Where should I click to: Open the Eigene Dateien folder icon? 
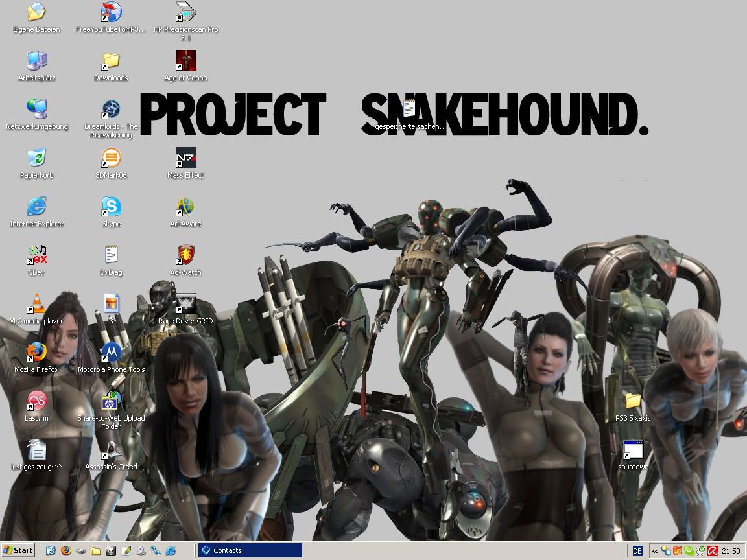(37, 18)
